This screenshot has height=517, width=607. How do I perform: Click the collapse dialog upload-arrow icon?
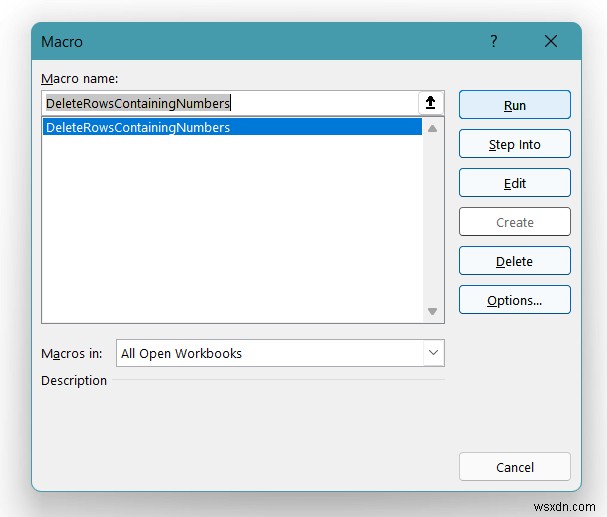pos(430,103)
